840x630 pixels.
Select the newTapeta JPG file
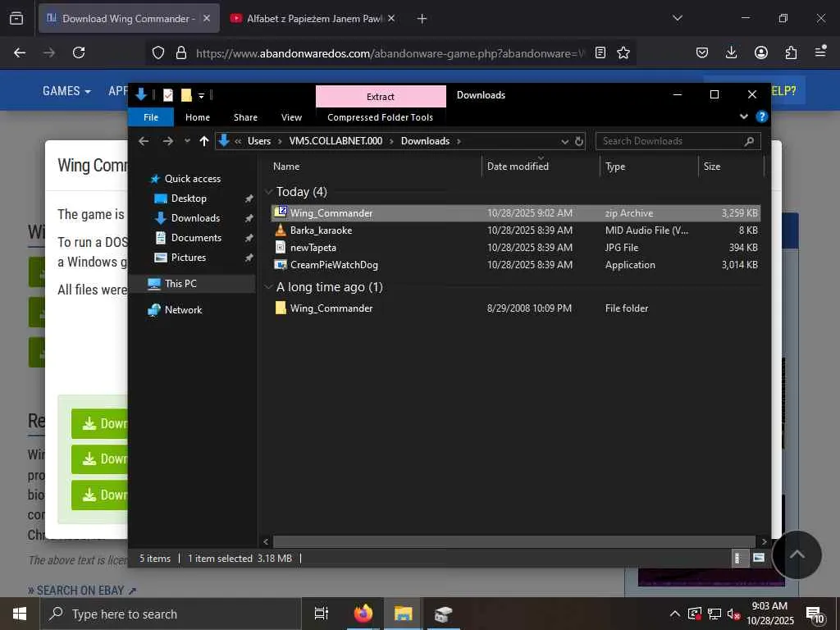coord(515,248)
